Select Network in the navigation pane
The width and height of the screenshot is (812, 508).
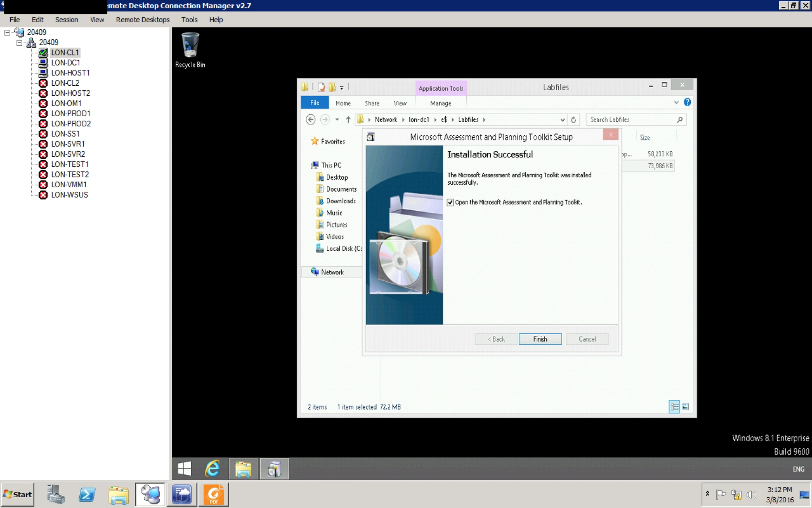(x=332, y=272)
